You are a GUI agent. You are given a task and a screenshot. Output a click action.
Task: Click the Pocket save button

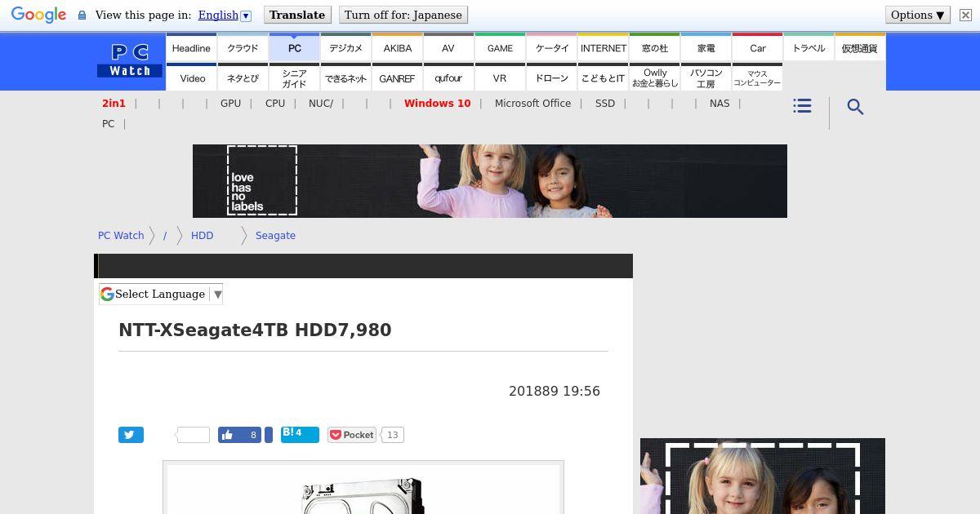coord(352,435)
